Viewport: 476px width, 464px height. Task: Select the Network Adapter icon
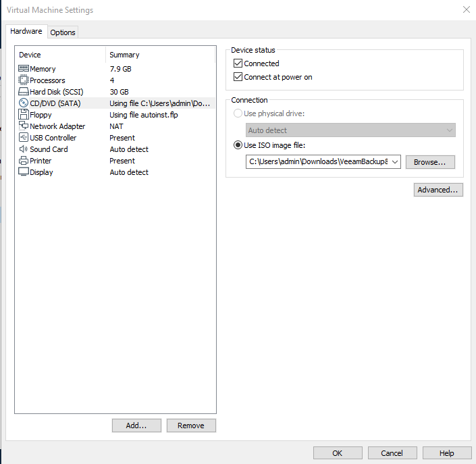pyautogui.click(x=24, y=126)
